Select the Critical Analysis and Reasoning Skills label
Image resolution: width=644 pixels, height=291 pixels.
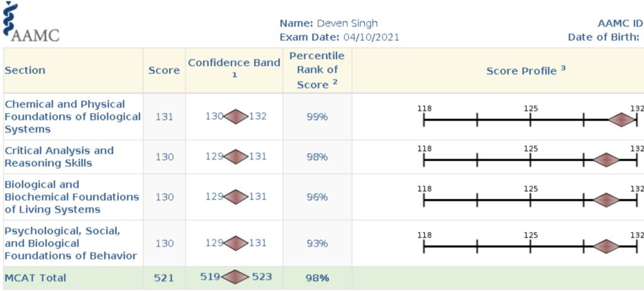point(59,157)
